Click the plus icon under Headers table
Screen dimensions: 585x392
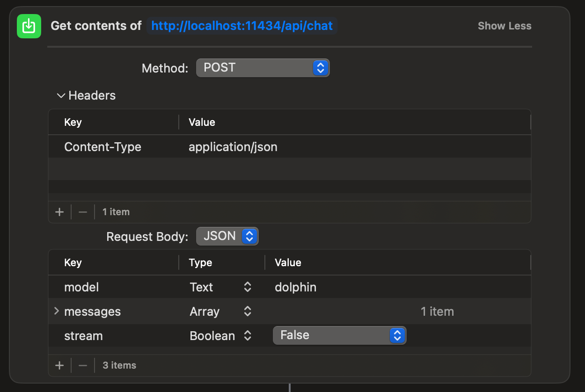[x=59, y=212]
